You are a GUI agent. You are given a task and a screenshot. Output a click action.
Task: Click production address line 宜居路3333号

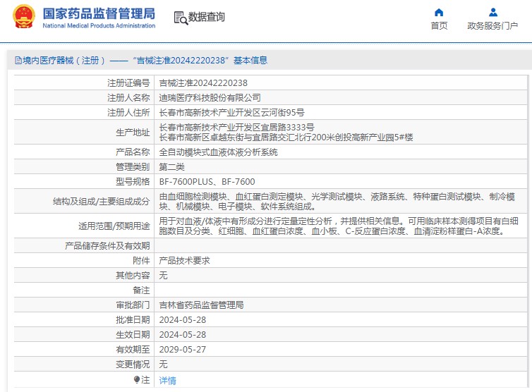click(x=236, y=128)
